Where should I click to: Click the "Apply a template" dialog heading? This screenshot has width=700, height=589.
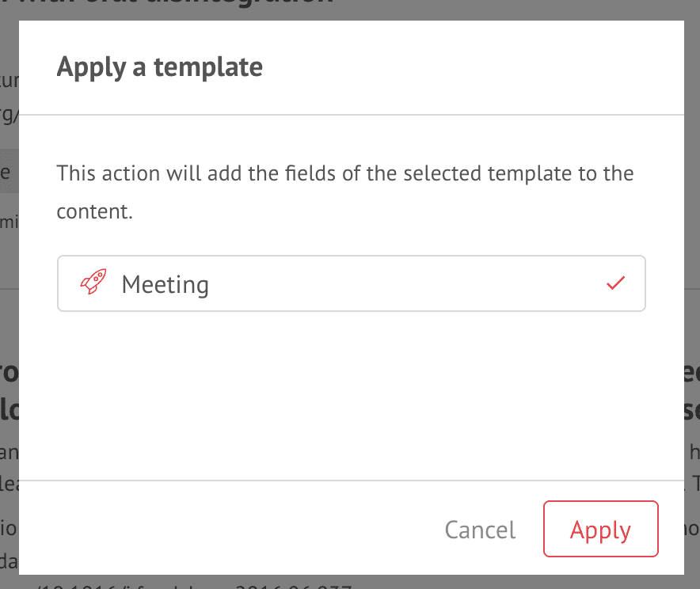tap(159, 67)
